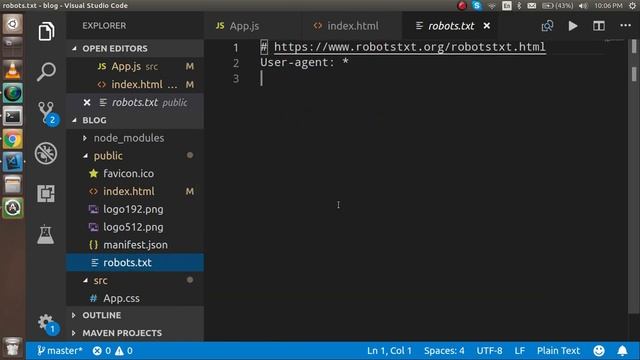Click the open changes compare icon in editor toolbar
Viewport: 640px width, 360px height.
(x=547, y=26)
